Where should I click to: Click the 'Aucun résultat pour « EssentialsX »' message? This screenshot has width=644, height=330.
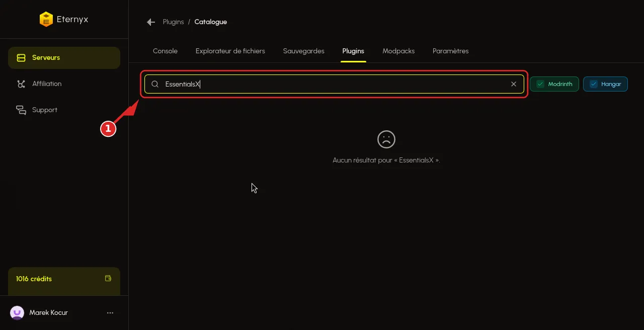pyautogui.click(x=386, y=160)
